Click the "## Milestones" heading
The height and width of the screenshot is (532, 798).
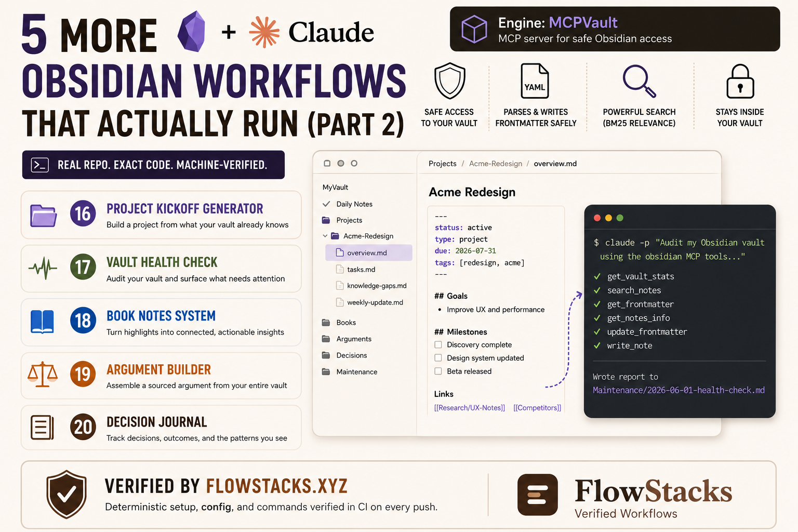[x=461, y=332]
